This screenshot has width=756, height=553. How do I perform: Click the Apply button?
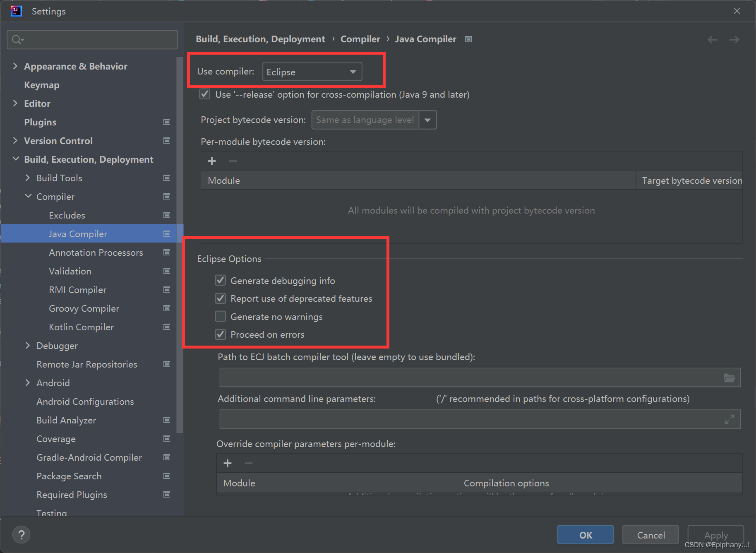[x=715, y=535]
